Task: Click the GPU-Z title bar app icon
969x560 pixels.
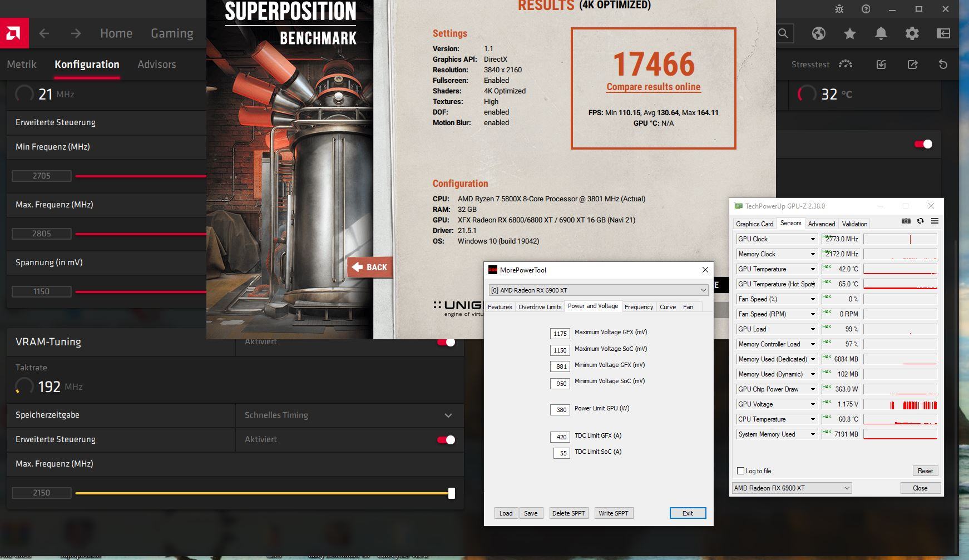Action: 738,206
